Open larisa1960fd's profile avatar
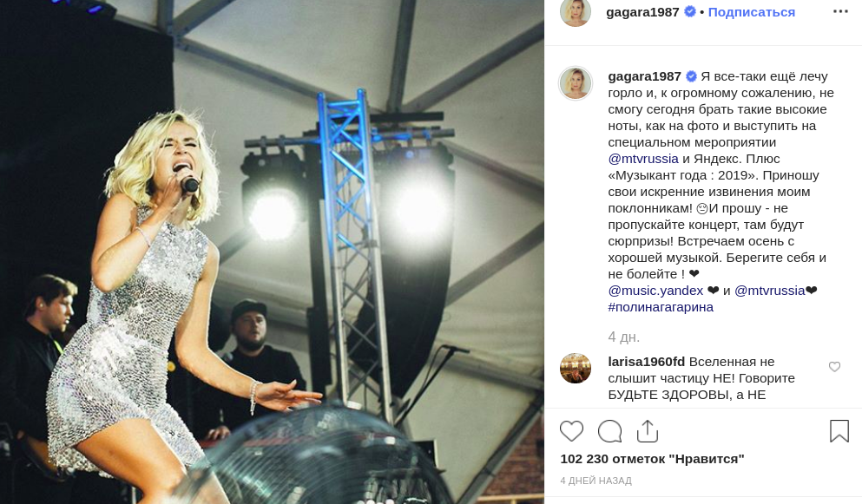The width and height of the screenshot is (862, 504). point(576,368)
